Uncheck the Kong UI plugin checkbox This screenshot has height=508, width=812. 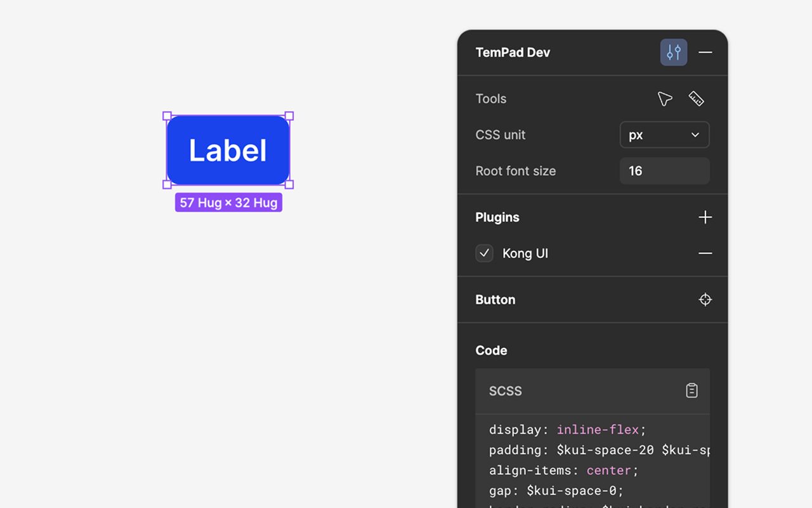point(484,253)
